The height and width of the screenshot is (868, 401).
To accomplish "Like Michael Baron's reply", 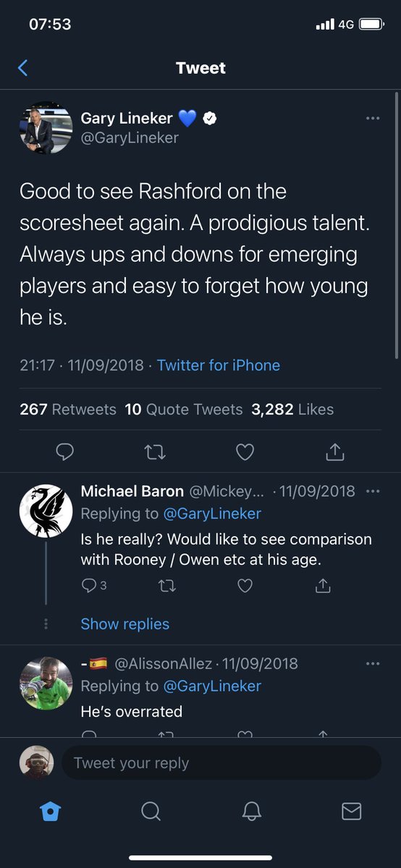I will tap(245, 585).
